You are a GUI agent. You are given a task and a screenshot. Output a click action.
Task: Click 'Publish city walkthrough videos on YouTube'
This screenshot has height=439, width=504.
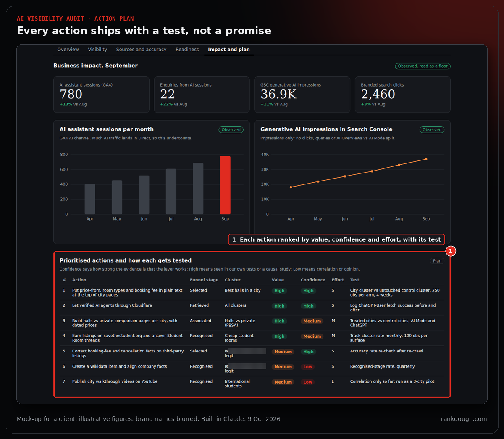click(x=115, y=381)
